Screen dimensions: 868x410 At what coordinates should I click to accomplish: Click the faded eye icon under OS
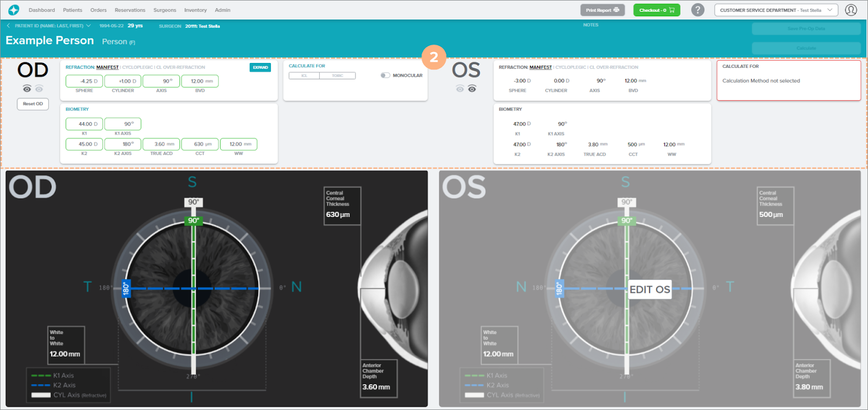point(459,88)
